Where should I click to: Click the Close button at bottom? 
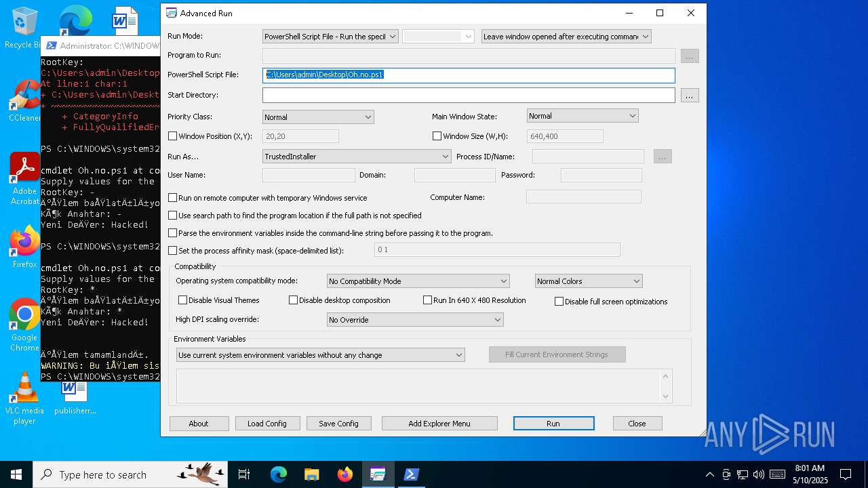[x=637, y=424]
